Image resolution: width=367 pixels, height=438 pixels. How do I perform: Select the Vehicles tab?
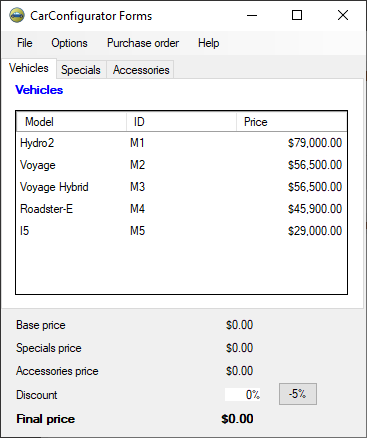(29, 68)
